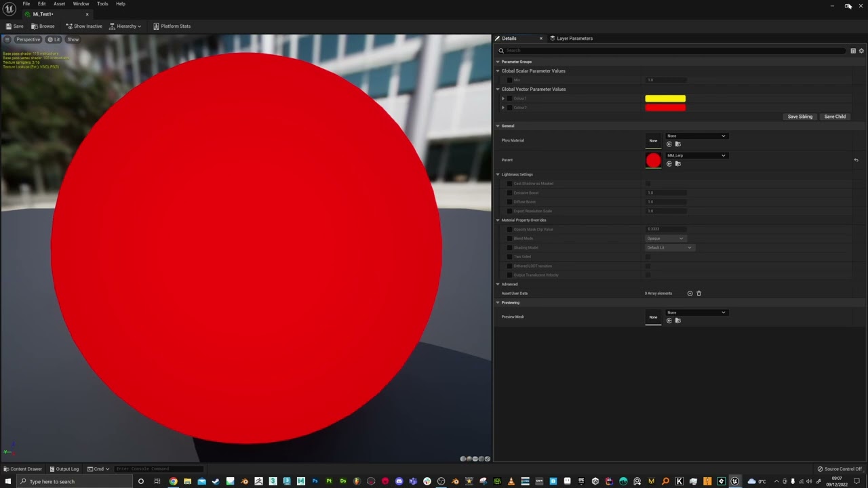Click Source Control Off status
The width and height of the screenshot is (868, 488).
pos(840,469)
